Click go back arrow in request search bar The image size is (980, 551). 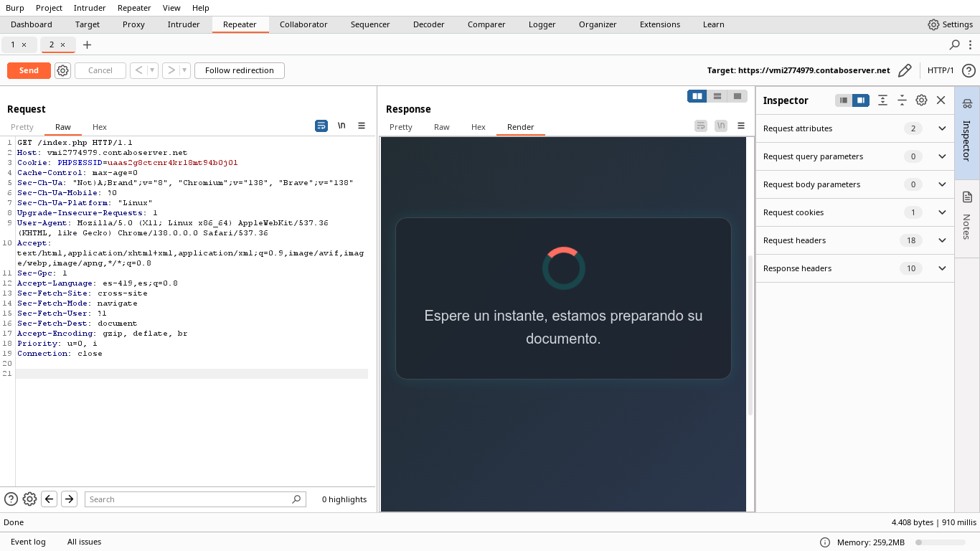click(x=49, y=499)
